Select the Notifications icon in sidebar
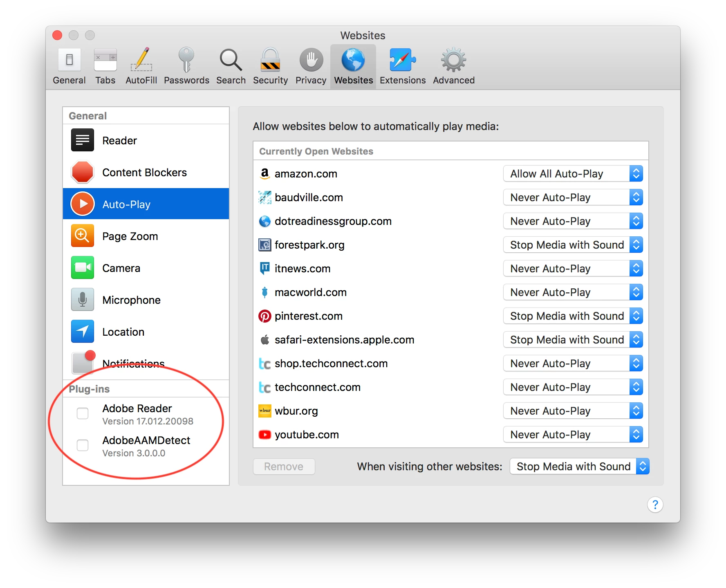The height and width of the screenshot is (588, 726). [83, 362]
